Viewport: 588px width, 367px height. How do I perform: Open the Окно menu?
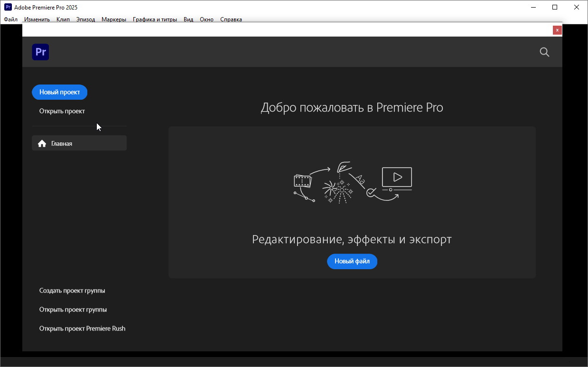pyautogui.click(x=206, y=19)
